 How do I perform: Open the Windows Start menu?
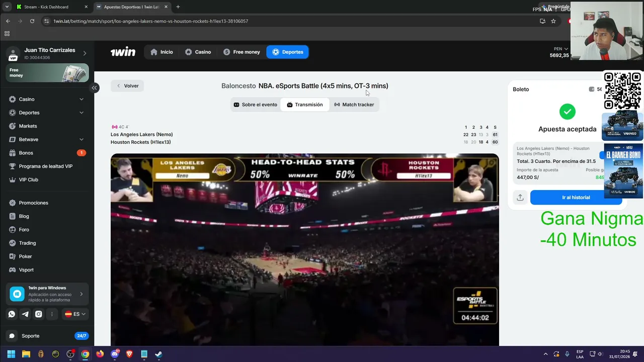[11, 354]
